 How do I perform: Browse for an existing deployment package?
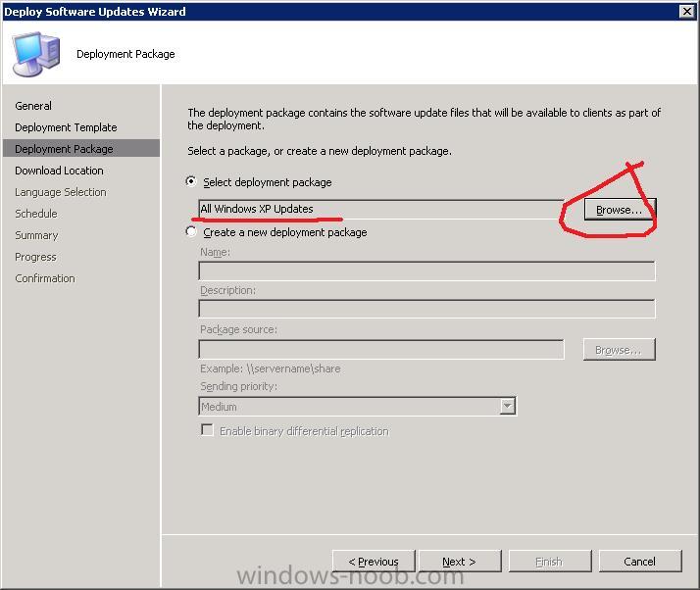point(620,210)
